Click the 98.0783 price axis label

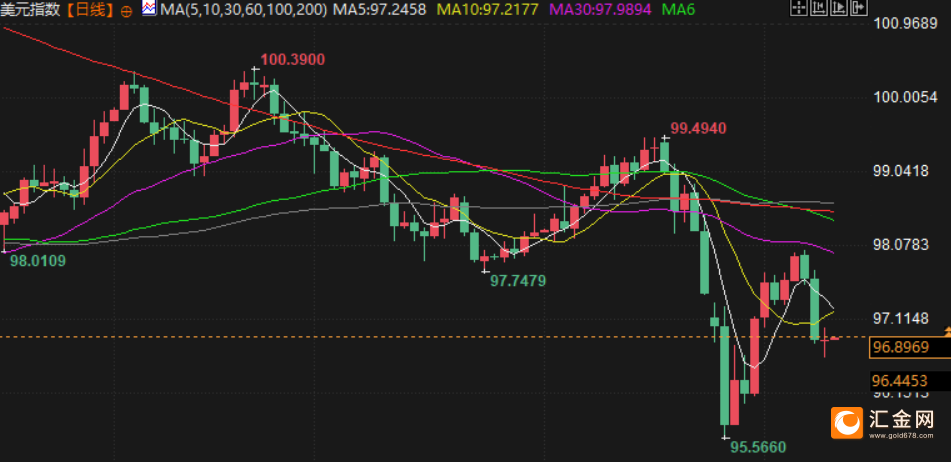900,244
